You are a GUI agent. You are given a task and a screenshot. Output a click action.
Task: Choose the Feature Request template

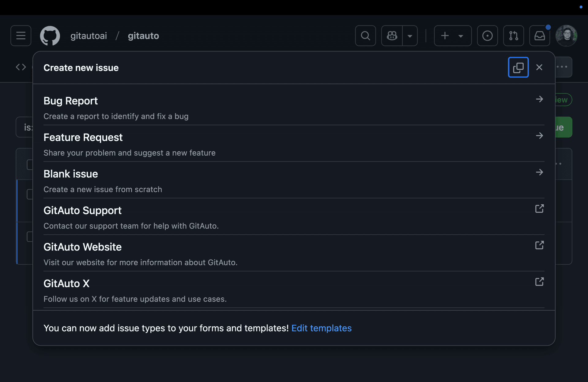coord(83,137)
